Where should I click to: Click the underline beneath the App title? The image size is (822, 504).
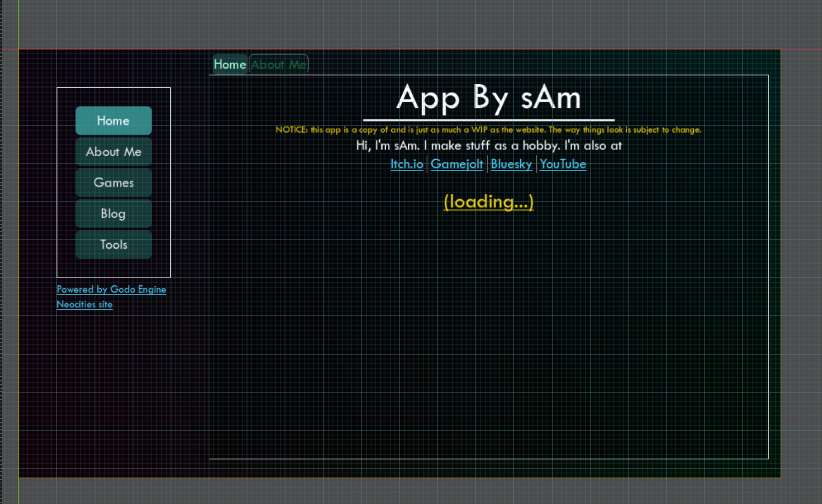coord(489,120)
